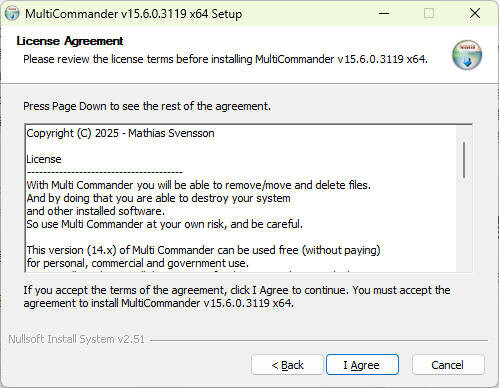Cancel the MultiCommander setup

[x=448, y=365]
